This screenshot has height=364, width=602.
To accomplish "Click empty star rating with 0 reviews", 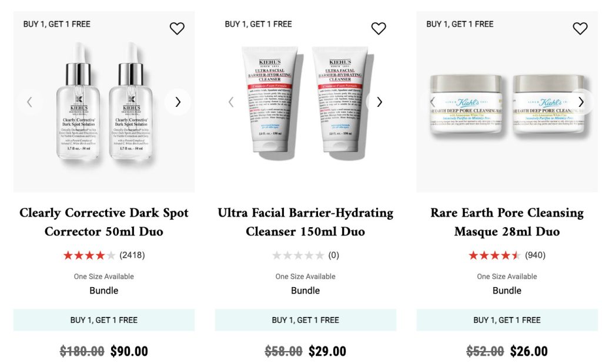I will coord(298,255).
